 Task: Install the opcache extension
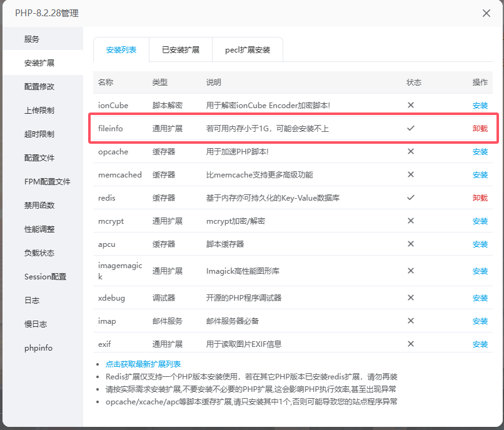480,152
